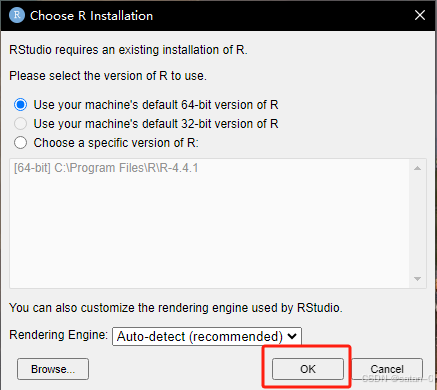Select the default 32-bit version of R radio button
This screenshot has width=437, height=390.
pos(20,124)
